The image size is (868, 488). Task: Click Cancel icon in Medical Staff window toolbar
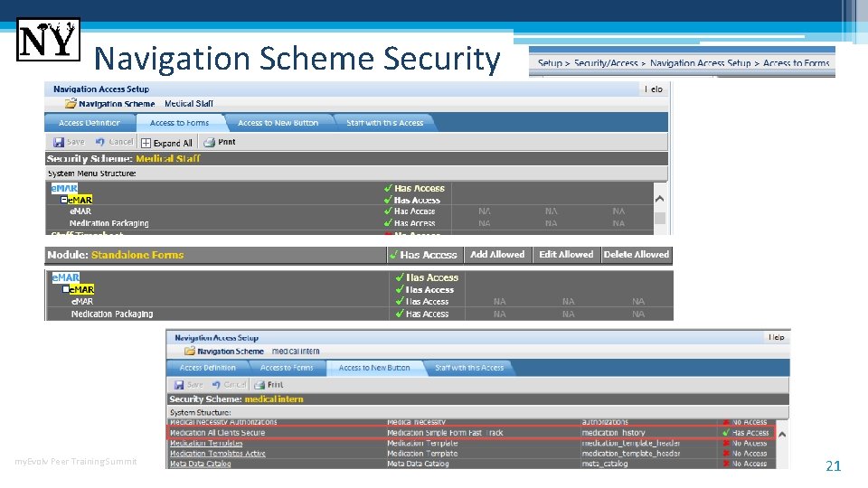point(99,142)
